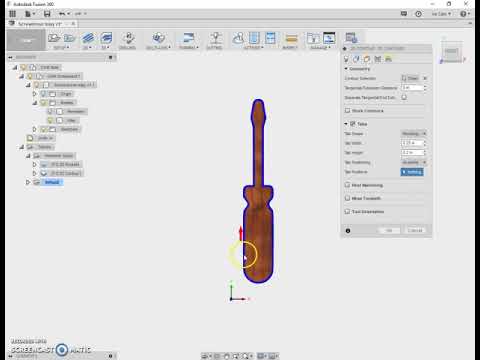Viewport: 480px width, 360px height.
Task: Close the Screwdriver document tab
Action: coord(73,24)
